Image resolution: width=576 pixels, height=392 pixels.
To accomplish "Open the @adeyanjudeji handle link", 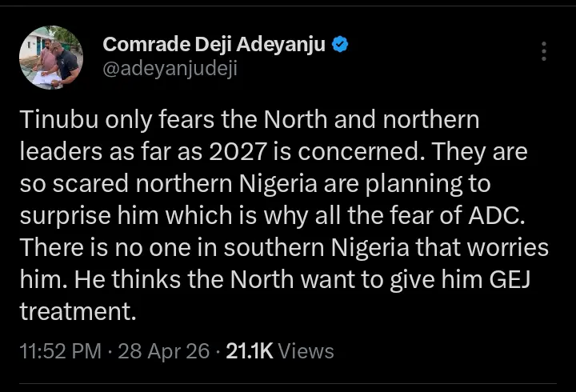I will (170, 69).
